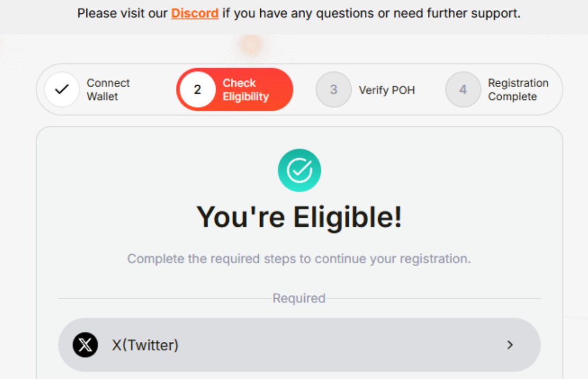Click the step number 4 circle
The height and width of the screenshot is (379, 588).
[x=463, y=90]
